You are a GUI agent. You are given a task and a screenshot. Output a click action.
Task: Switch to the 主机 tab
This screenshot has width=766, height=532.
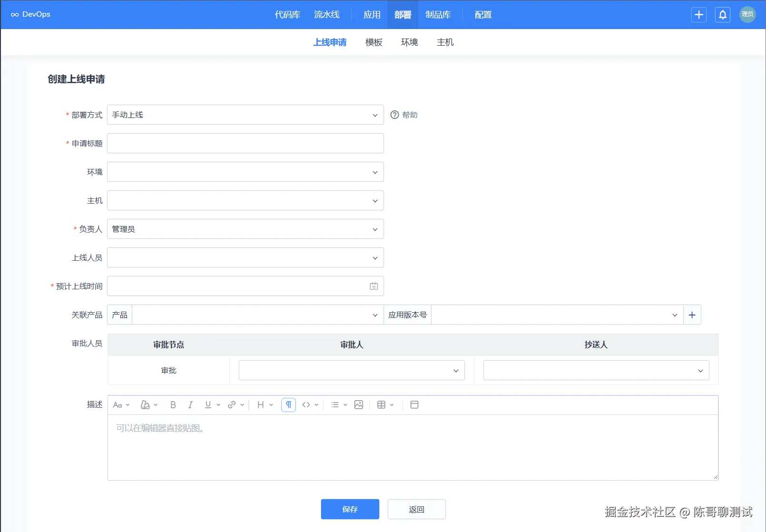point(445,42)
